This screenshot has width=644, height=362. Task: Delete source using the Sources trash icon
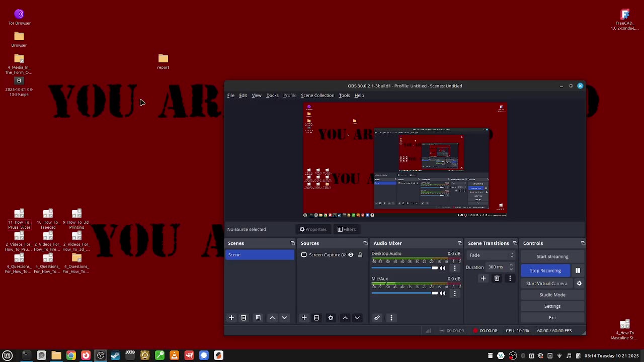[x=316, y=318]
